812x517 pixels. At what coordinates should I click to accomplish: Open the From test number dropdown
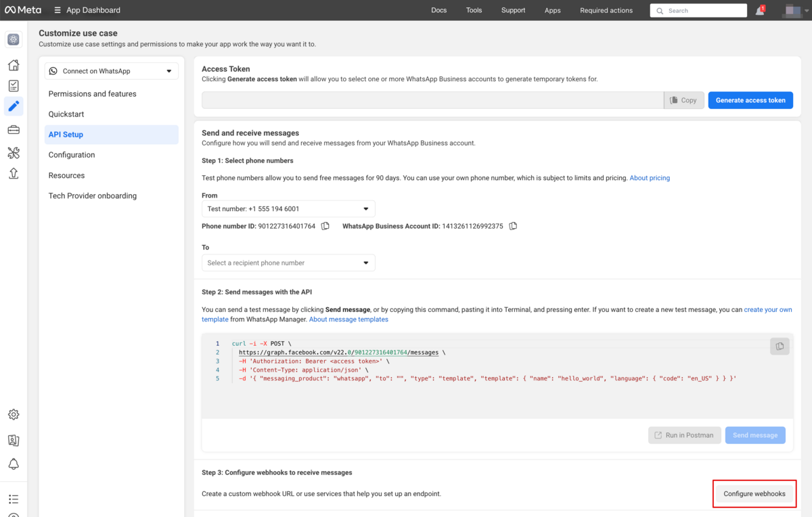(x=288, y=209)
